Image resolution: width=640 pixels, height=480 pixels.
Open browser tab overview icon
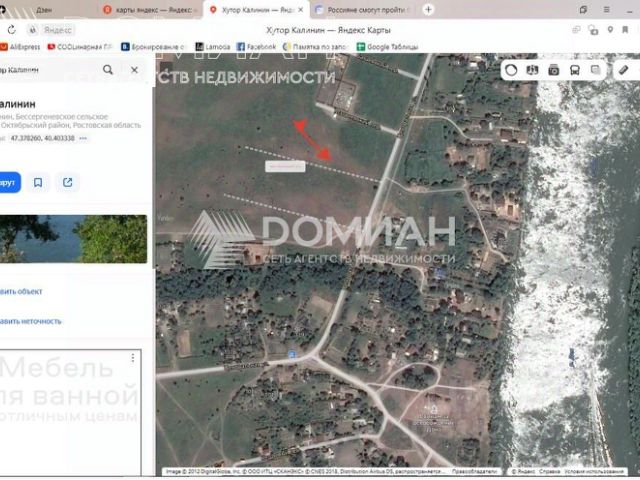[583, 10]
